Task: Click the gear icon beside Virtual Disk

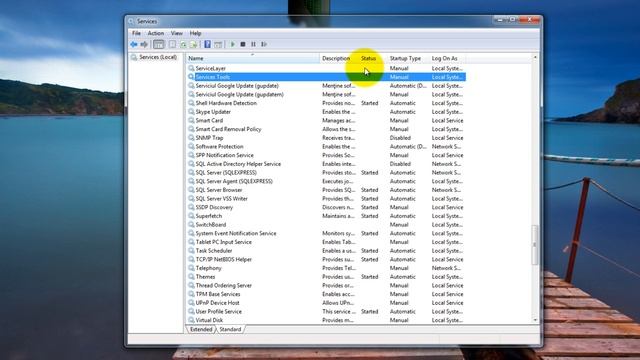Action: [x=191, y=320]
